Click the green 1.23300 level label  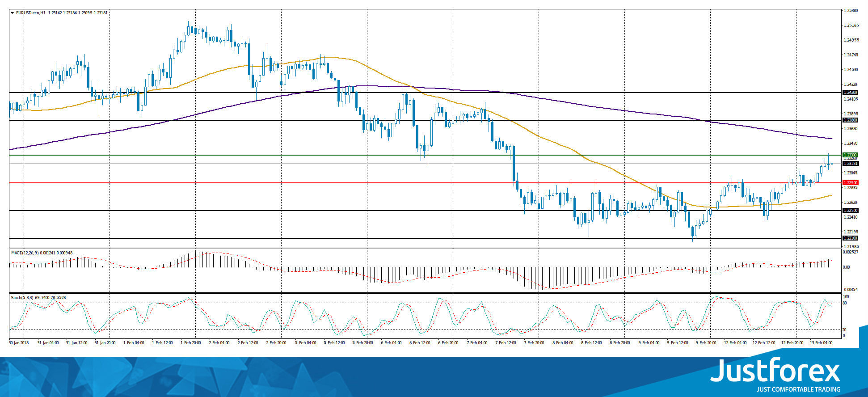pyautogui.click(x=850, y=155)
